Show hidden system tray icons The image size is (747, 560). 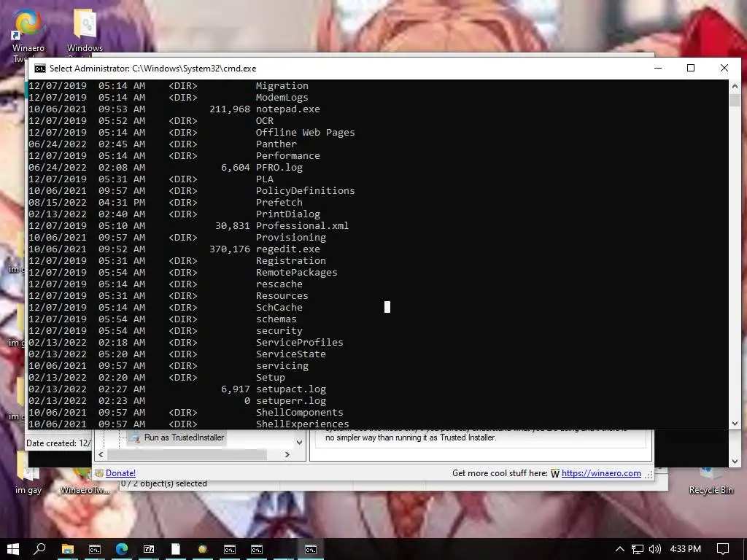[x=619, y=549]
